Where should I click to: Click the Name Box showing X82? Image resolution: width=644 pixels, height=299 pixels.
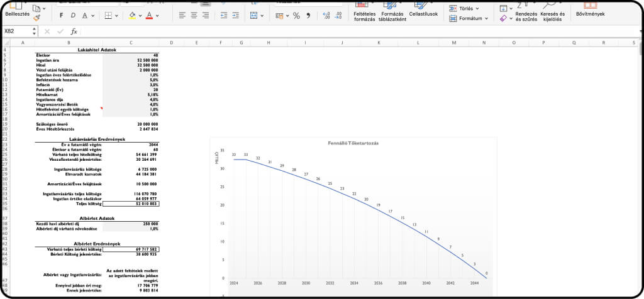18,31
